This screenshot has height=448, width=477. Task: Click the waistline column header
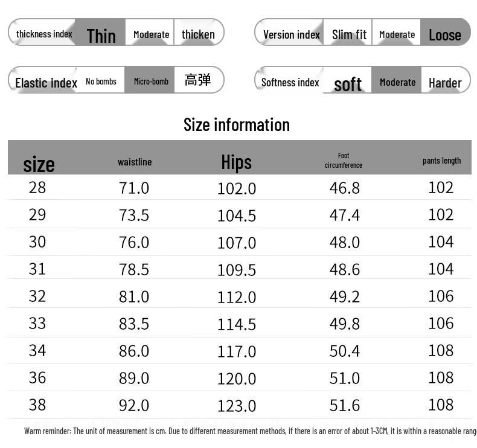click(x=135, y=162)
